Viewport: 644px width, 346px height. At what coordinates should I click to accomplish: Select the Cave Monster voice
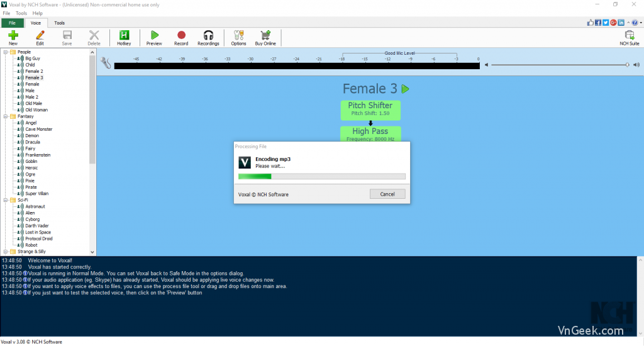pos(38,129)
